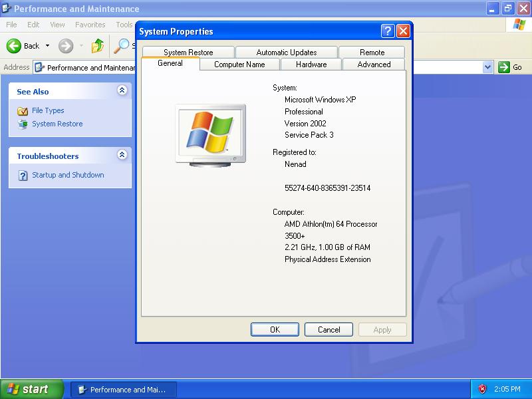Click the help question mark button in dialog
Image resolution: width=532 pixels, height=399 pixels.
click(388, 31)
